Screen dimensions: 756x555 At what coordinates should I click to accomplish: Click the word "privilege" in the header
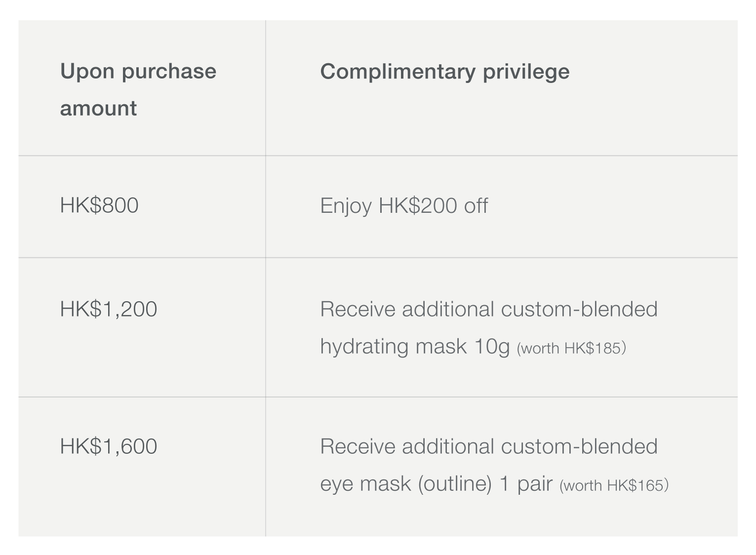(x=526, y=72)
